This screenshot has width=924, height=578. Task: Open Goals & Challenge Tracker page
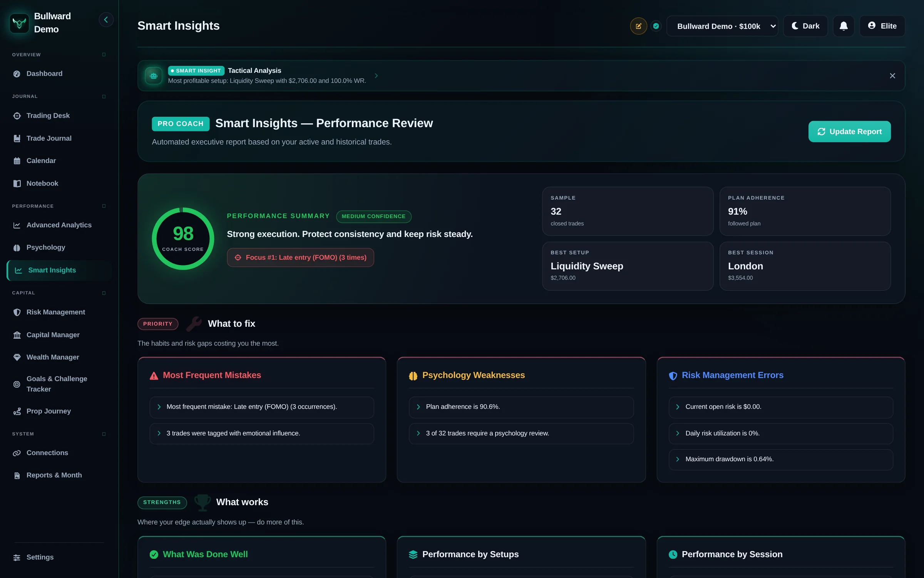[x=59, y=384]
